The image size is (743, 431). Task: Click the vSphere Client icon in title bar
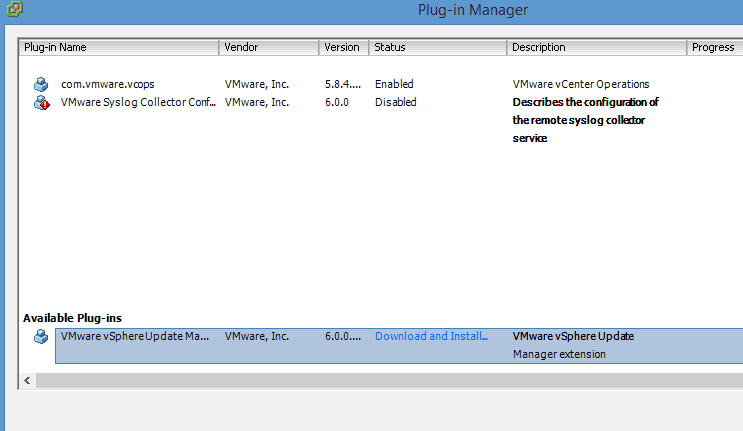[x=15, y=9]
